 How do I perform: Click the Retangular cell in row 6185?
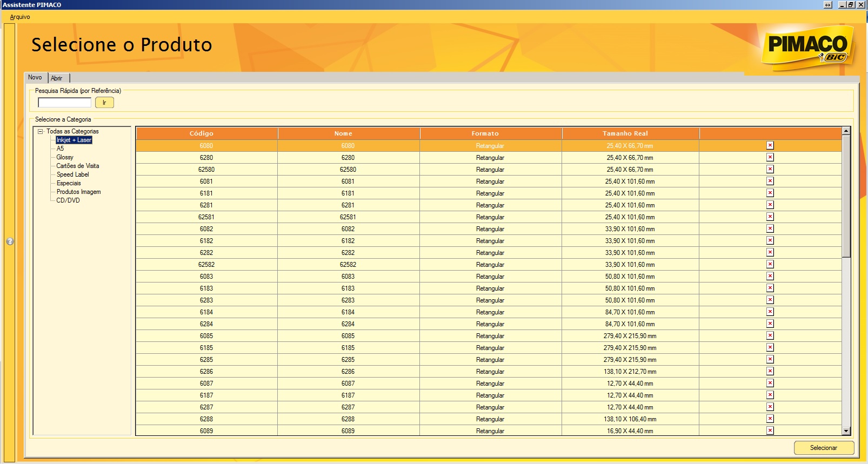[x=490, y=348]
